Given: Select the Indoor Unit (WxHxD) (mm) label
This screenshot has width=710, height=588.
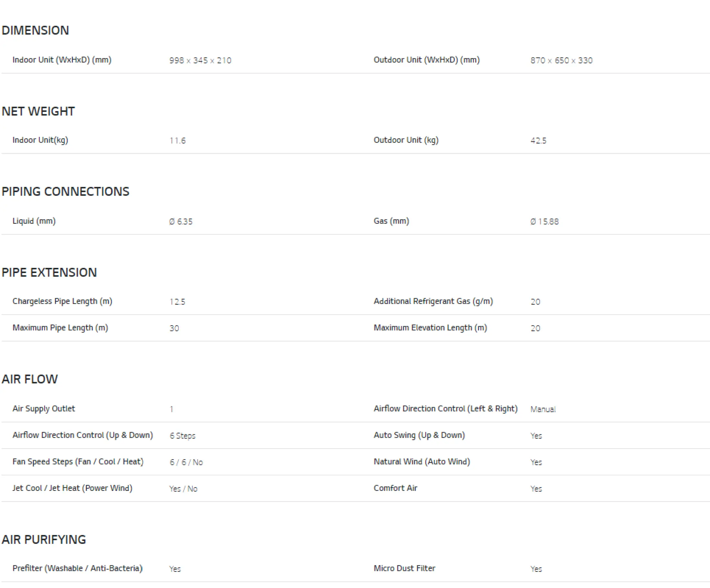Looking at the screenshot, I should pos(62,60).
